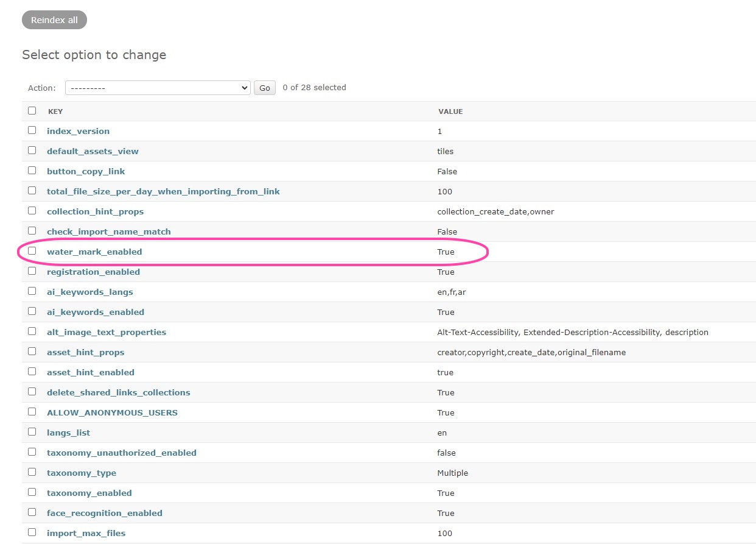
Task: Tick the taxonomy_unauthorized_enabled checkbox
Action: click(x=32, y=452)
